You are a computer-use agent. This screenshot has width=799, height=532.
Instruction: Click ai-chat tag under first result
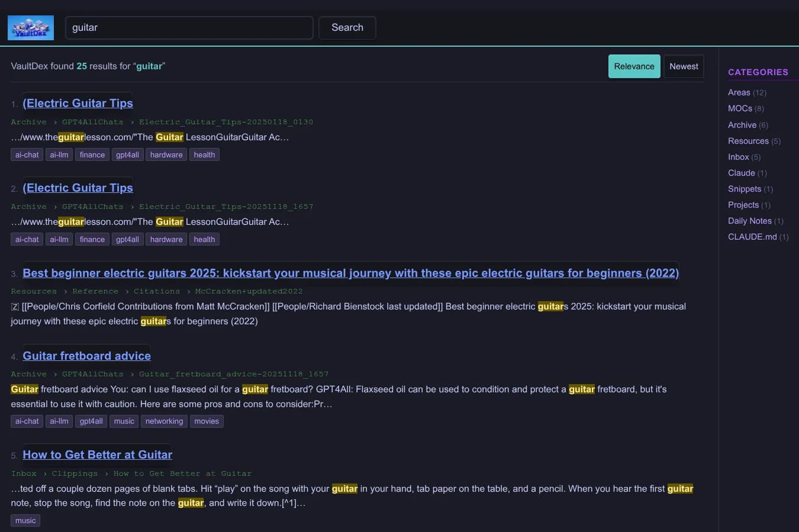[27, 155]
